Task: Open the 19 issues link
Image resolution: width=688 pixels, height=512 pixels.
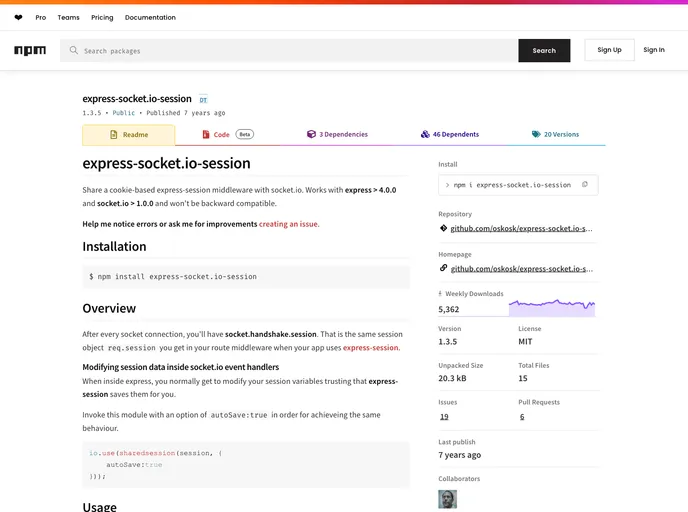Action: click(x=444, y=417)
